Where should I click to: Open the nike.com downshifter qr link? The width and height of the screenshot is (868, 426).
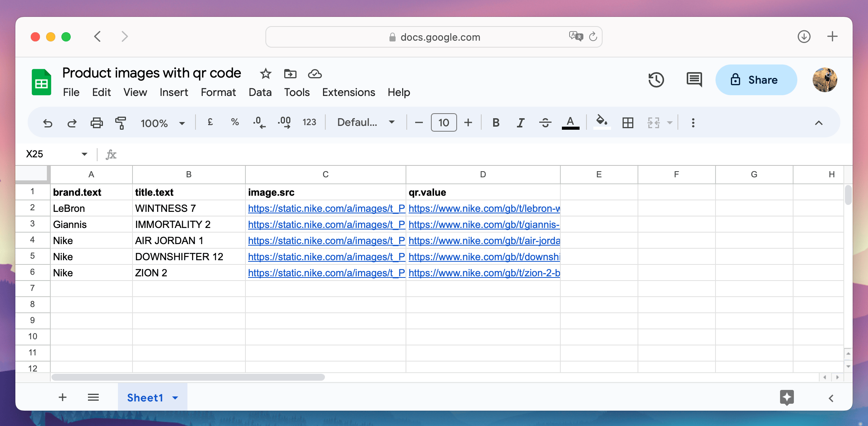coord(484,257)
